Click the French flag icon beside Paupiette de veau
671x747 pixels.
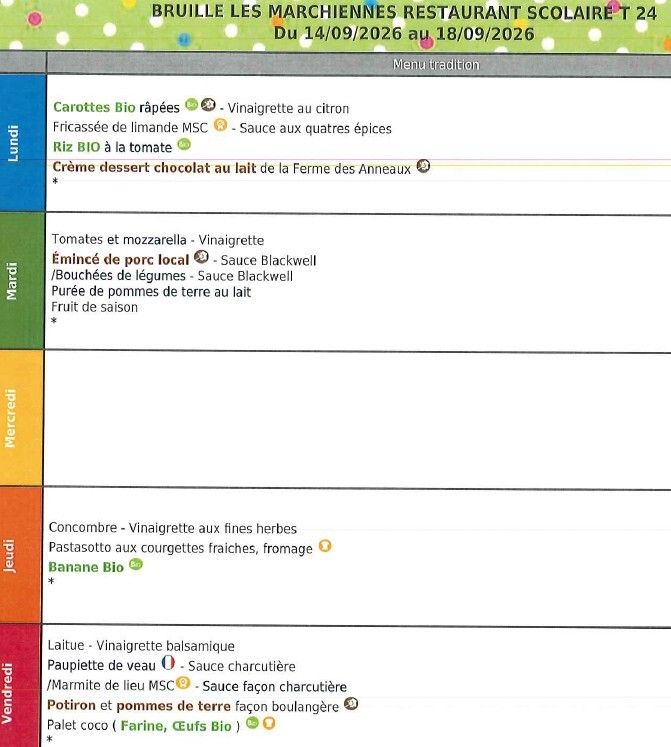pos(168,662)
